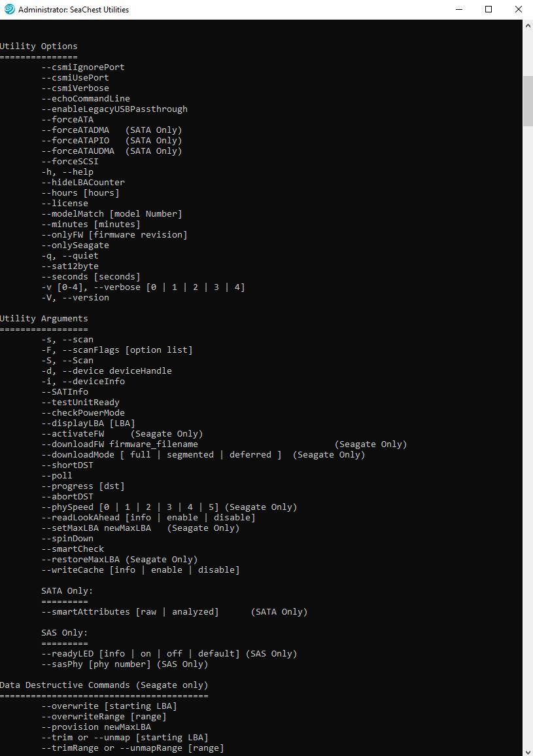
Task: Click the --overwriteRange command text
Action: 104,717
